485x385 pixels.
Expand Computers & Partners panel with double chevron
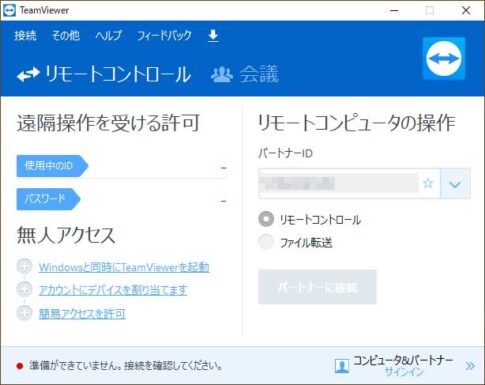click(470, 366)
